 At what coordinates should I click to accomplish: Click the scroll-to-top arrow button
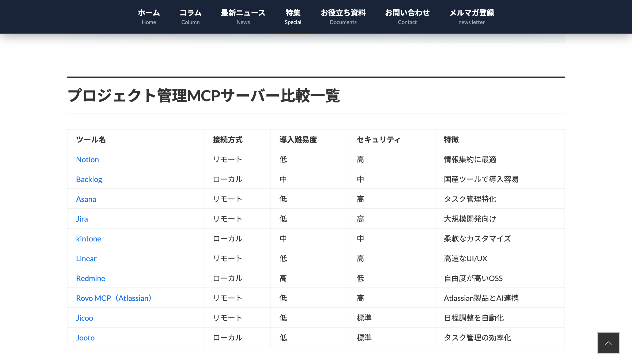[x=608, y=343]
